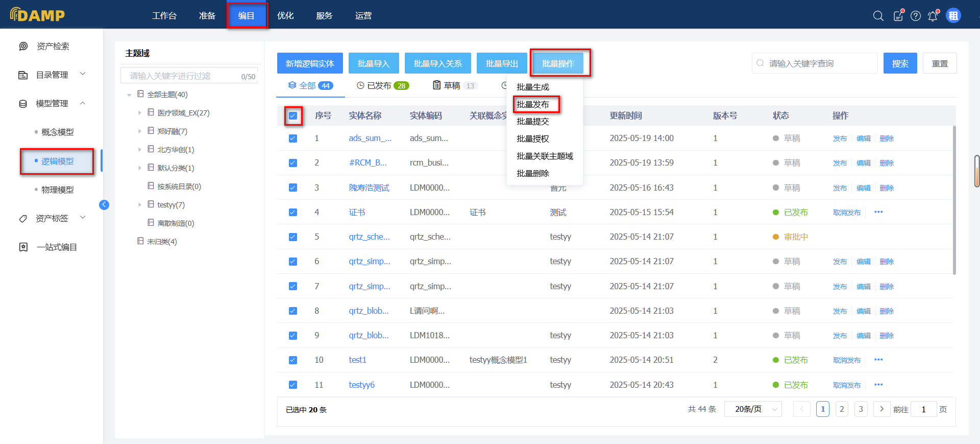Open the notification bell icon

tap(933, 16)
